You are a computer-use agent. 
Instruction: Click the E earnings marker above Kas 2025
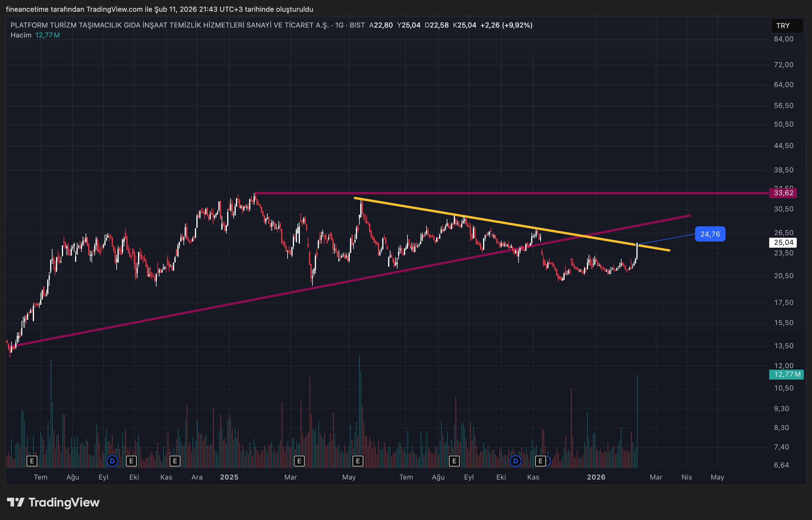pos(540,461)
